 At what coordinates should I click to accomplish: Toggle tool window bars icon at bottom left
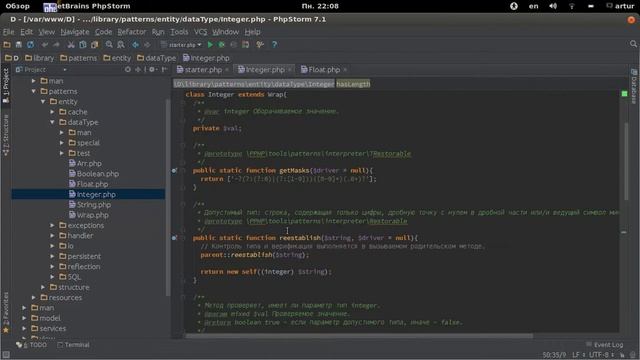click(x=6, y=355)
